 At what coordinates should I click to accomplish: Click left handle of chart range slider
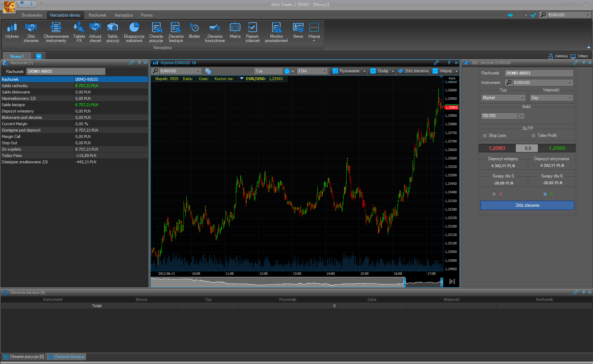pos(405,282)
